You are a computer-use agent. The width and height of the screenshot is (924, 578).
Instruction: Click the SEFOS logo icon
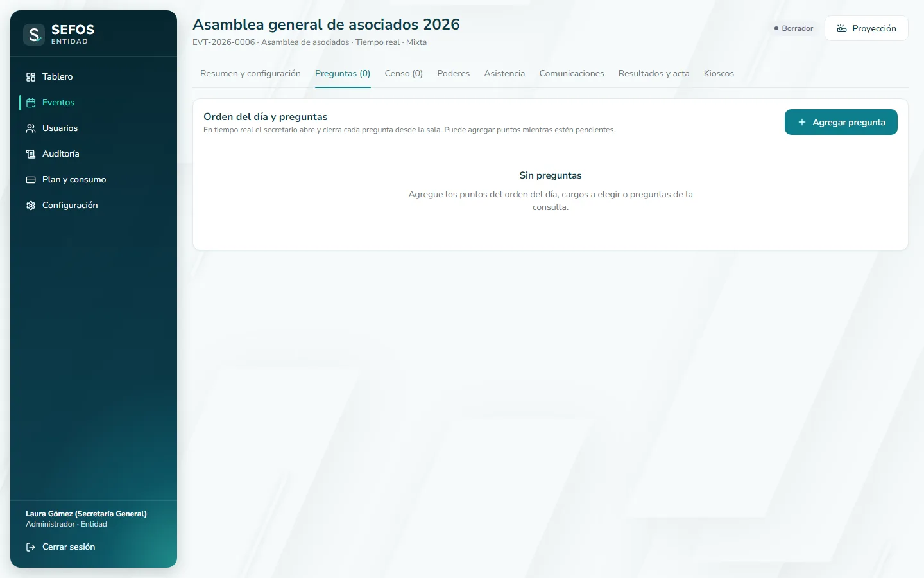pos(34,34)
